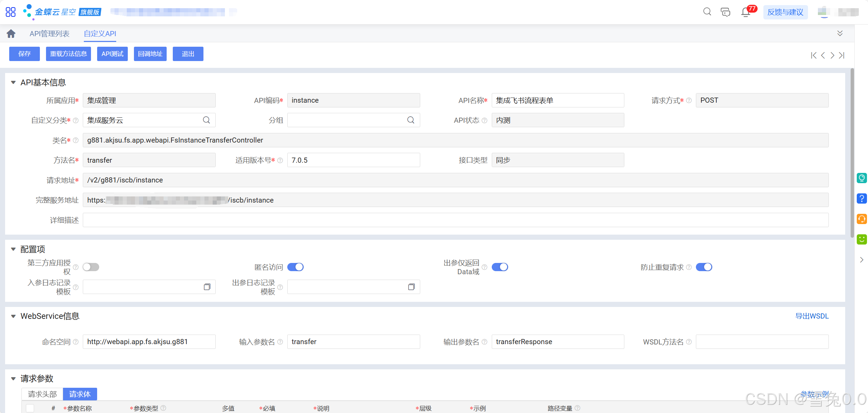Click the 重载方法信息 button
Viewport: 868px width, 413px height.
(68, 54)
